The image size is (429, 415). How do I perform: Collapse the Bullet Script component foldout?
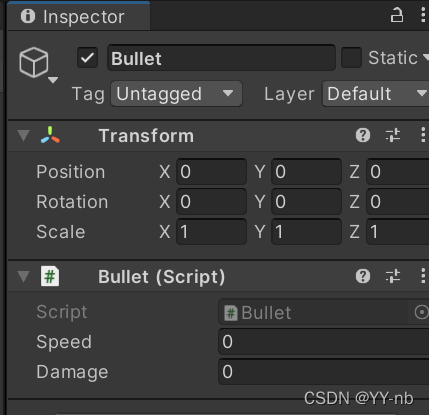click(x=23, y=277)
